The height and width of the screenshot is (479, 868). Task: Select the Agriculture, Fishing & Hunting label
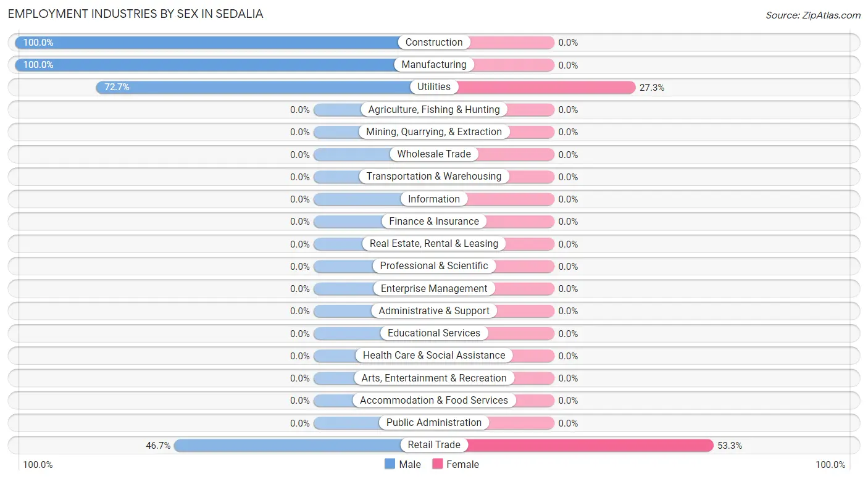click(x=434, y=110)
